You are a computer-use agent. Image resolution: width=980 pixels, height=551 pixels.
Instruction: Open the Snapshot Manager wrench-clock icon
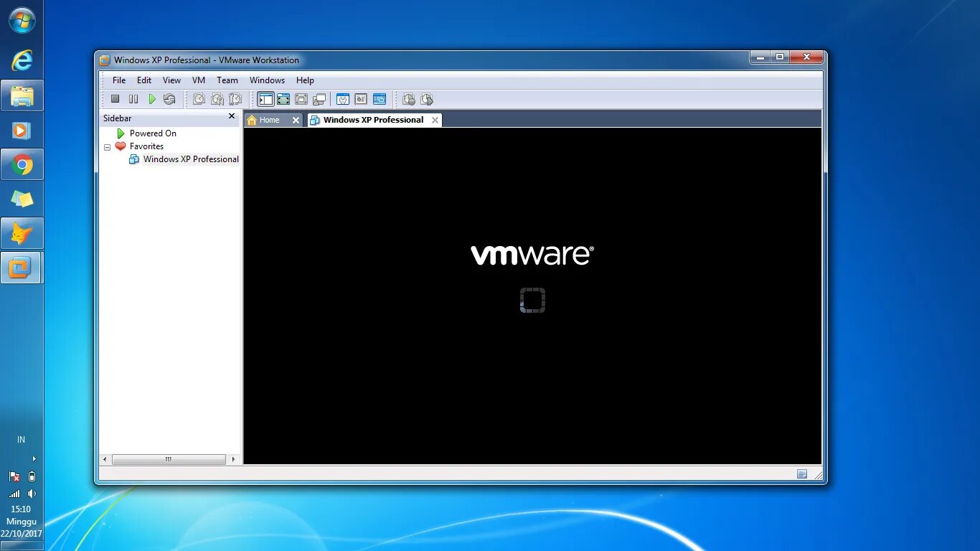click(x=235, y=99)
